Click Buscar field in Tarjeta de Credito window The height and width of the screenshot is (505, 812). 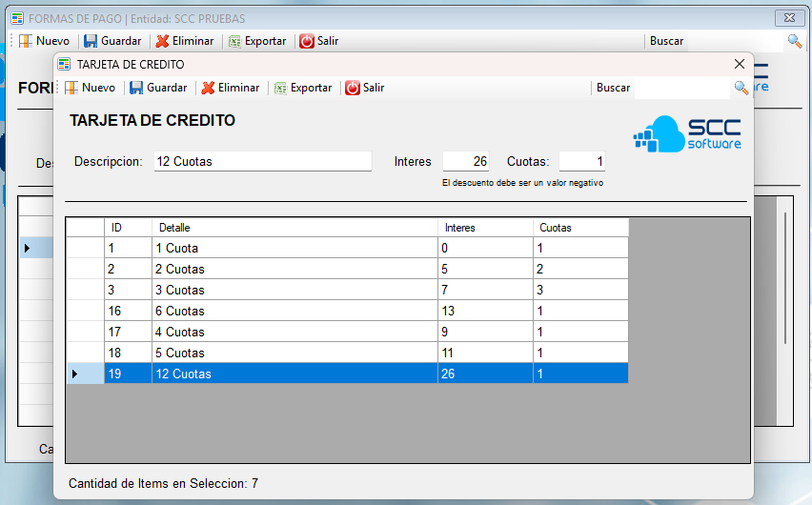[x=681, y=88]
